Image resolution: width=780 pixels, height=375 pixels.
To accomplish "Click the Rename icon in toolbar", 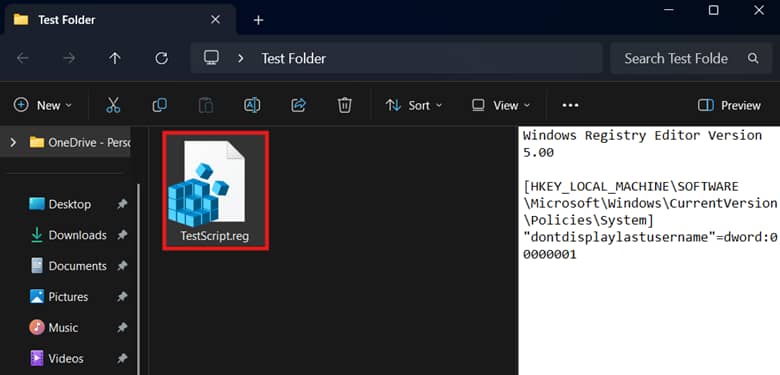I will click(x=252, y=105).
